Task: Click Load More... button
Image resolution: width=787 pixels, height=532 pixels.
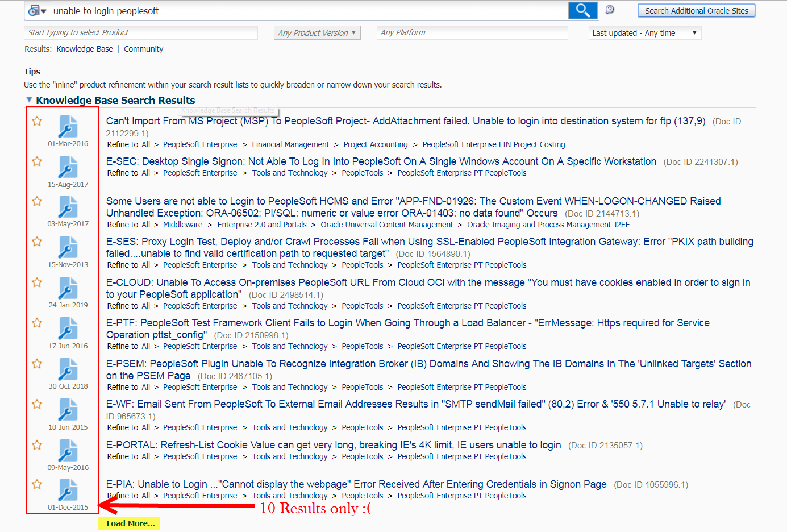Action: pos(130,523)
